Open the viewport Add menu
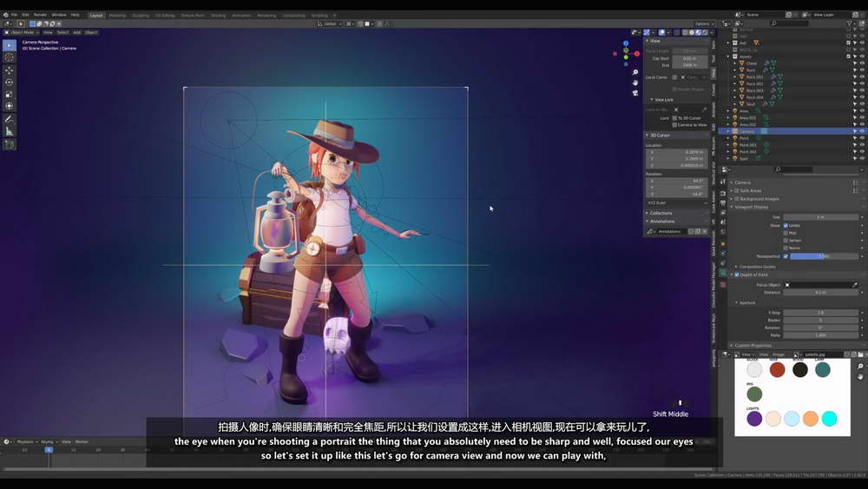868x489 pixels. 77,32
